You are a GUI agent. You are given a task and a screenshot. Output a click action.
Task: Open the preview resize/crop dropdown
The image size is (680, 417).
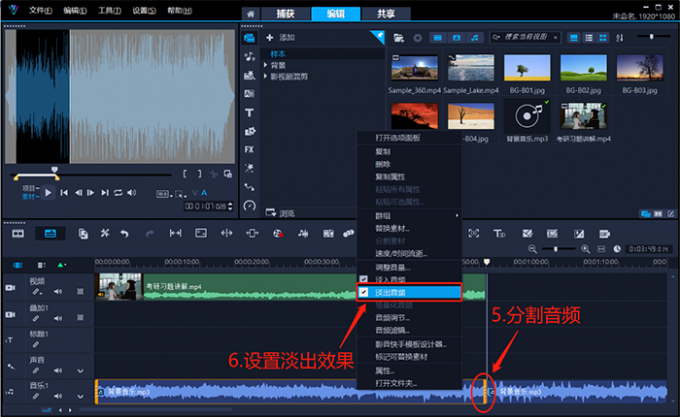click(x=181, y=194)
